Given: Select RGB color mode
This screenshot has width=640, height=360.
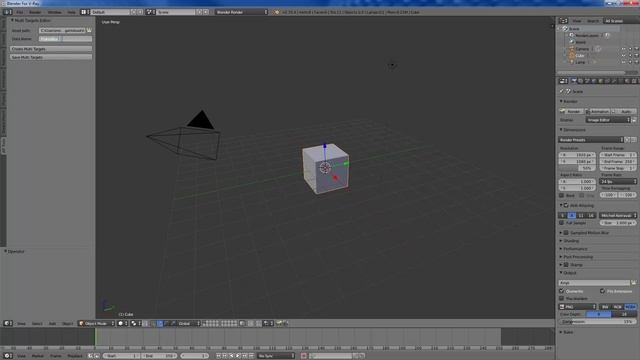Looking at the screenshot, I should (x=618, y=307).
